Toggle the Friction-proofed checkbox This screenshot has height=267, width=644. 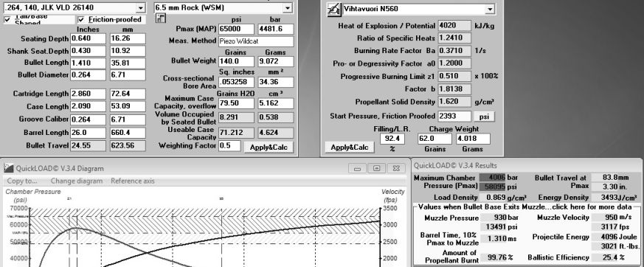click(81, 19)
